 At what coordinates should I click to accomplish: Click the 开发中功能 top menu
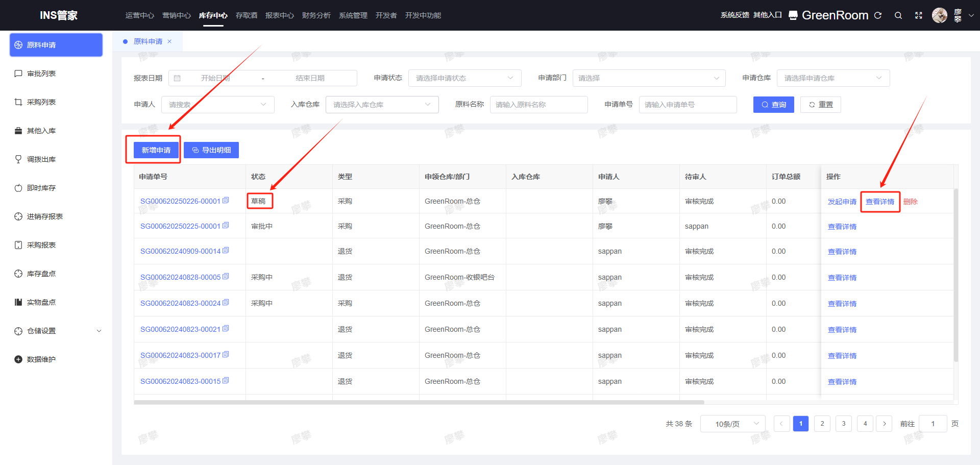[x=423, y=15]
